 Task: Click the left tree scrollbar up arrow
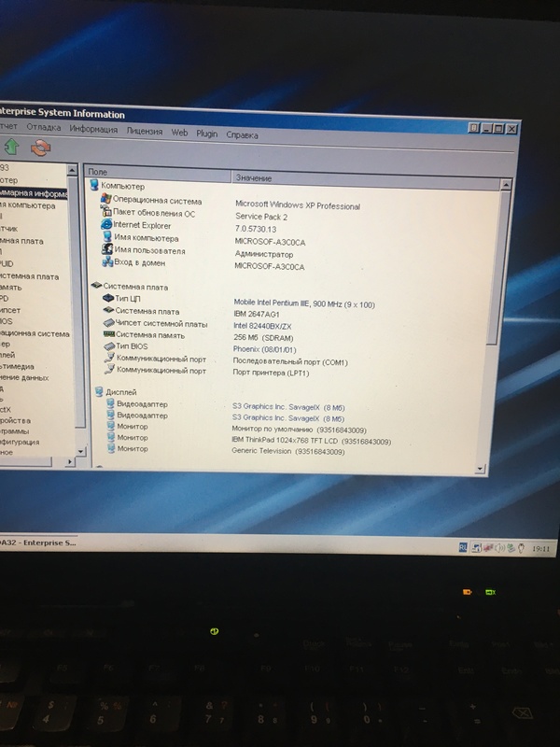[72, 170]
